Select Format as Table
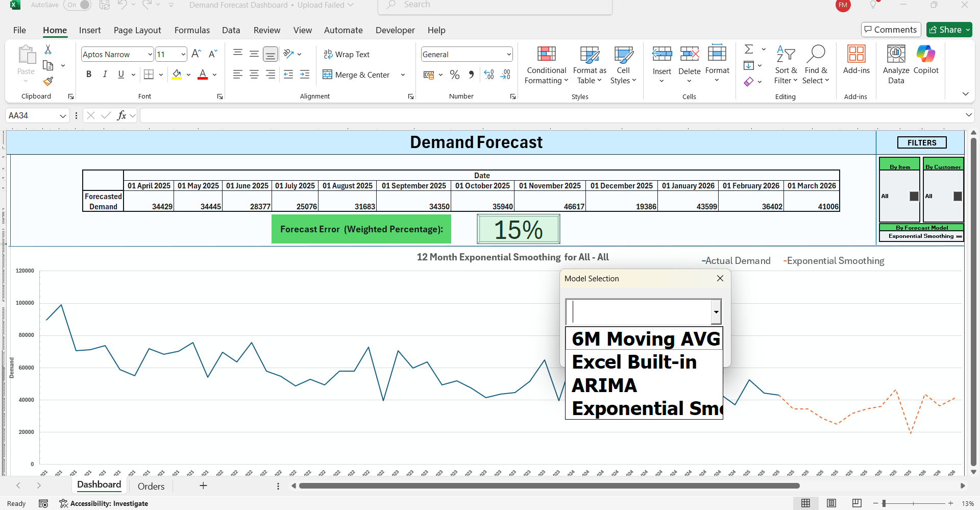The width and height of the screenshot is (980, 510). [589, 65]
